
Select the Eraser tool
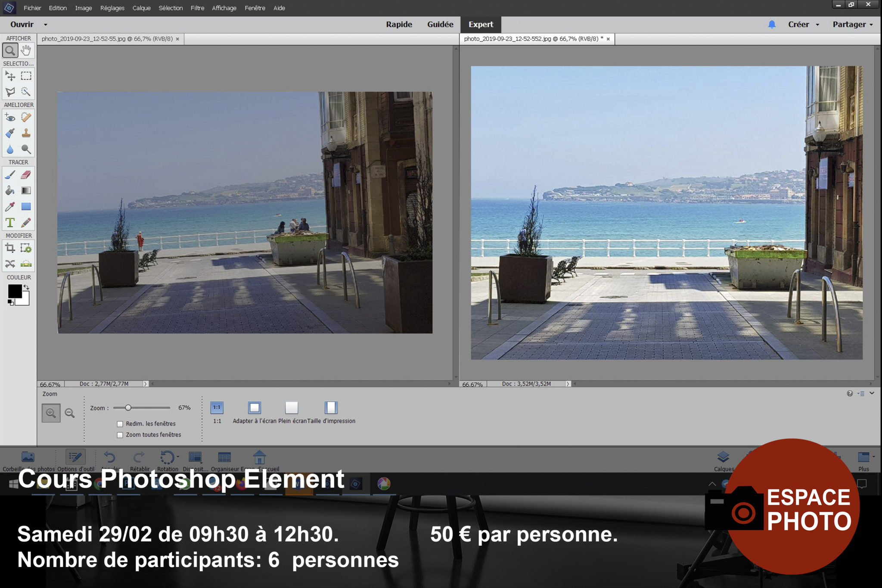pos(26,175)
